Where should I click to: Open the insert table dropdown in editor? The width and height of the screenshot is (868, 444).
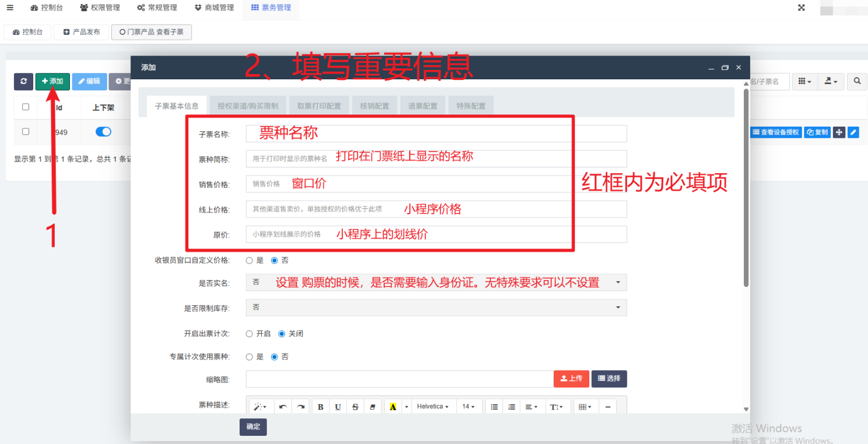click(585, 407)
